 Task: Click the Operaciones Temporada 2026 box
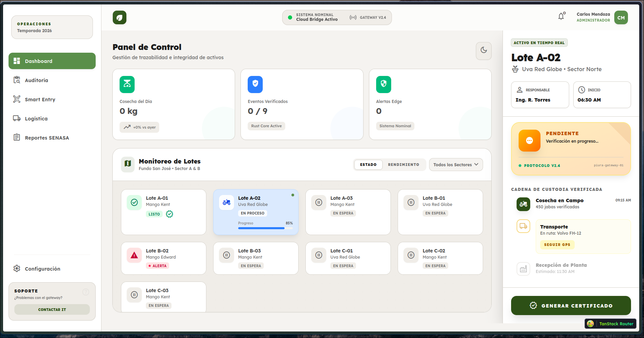pyautogui.click(x=52, y=27)
